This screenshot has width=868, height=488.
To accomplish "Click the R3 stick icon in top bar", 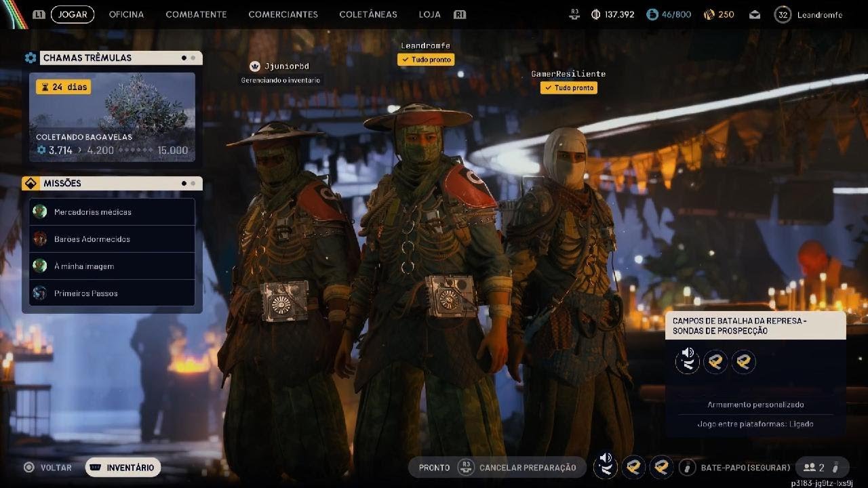I will (x=575, y=14).
